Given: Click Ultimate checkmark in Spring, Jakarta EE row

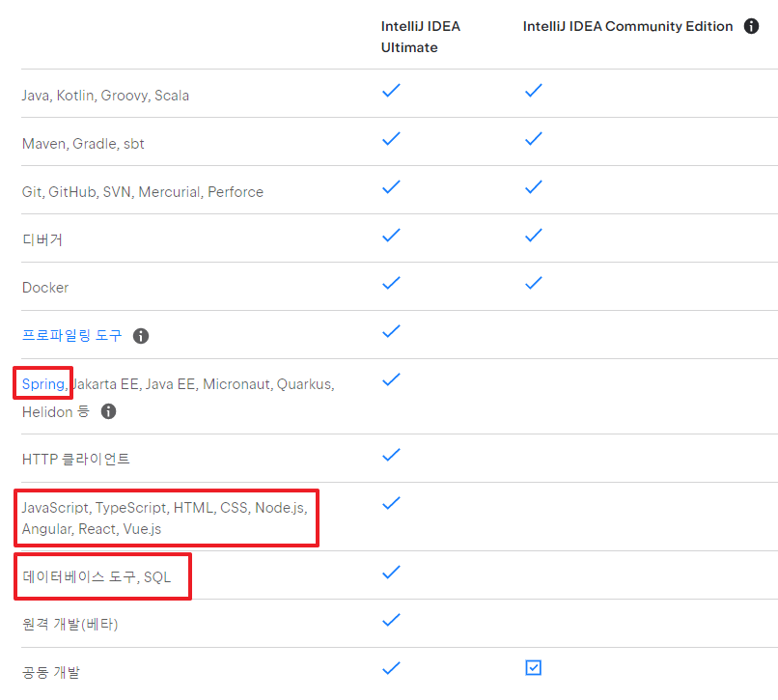Looking at the screenshot, I should pyautogui.click(x=391, y=379).
